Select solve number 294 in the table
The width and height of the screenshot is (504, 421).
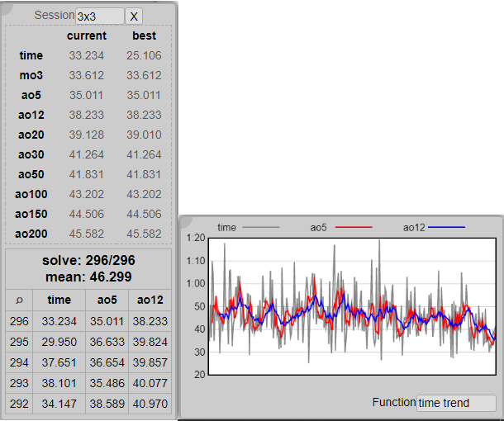coord(19,362)
